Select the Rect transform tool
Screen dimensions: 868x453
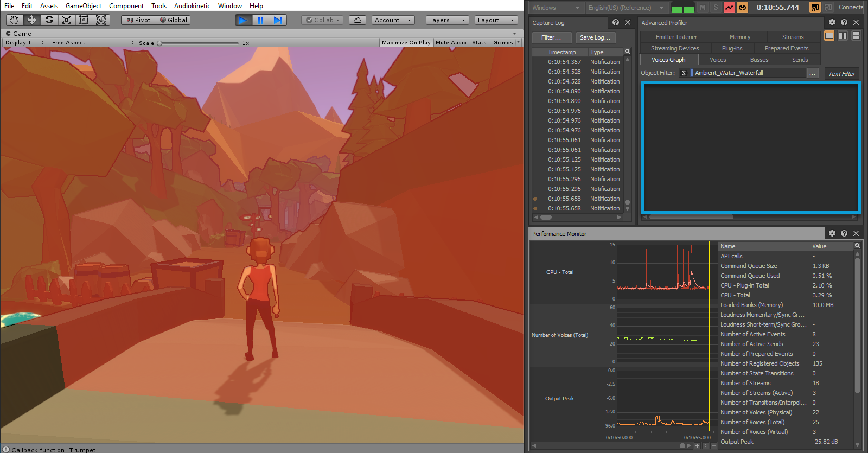(84, 20)
